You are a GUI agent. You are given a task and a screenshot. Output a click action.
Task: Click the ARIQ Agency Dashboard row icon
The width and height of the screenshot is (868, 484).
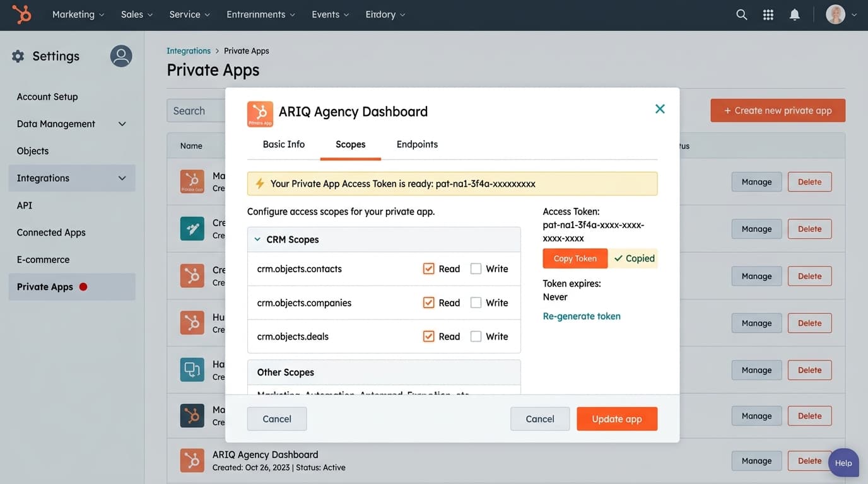coord(192,461)
